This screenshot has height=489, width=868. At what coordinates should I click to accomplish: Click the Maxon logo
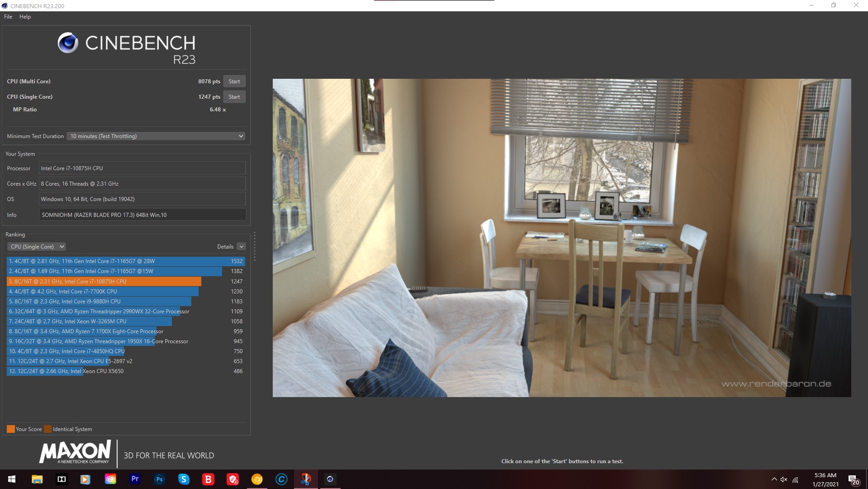click(75, 452)
